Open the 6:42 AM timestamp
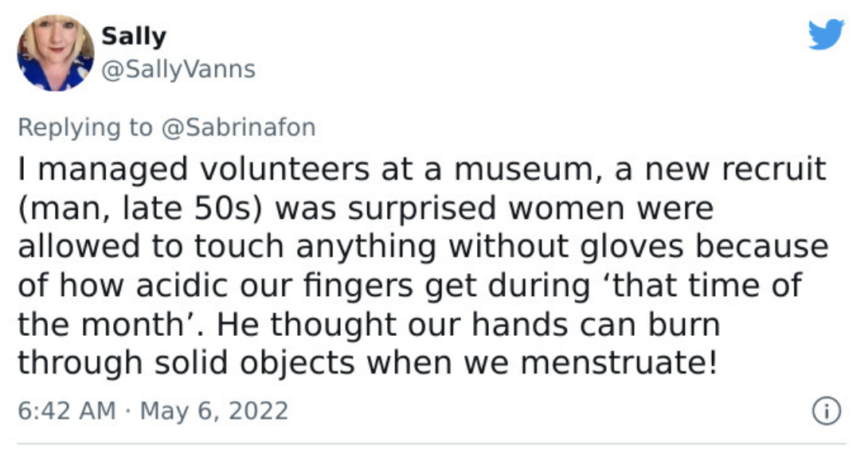Screen dimensions: 868x449 click(x=66, y=412)
